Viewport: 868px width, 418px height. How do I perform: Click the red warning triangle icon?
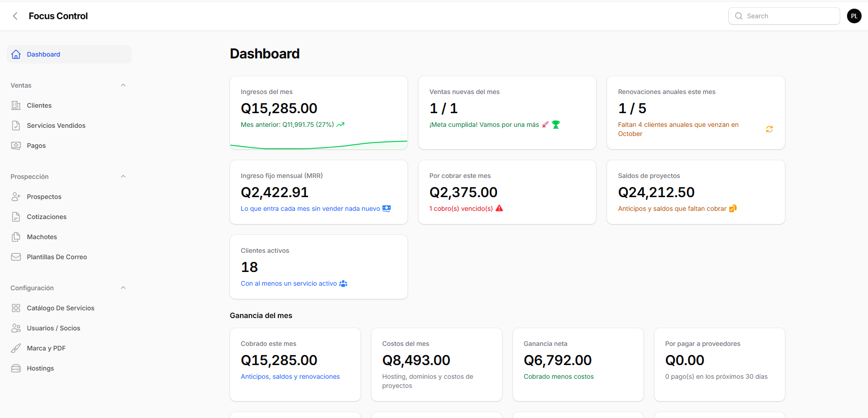tap(499, 208)
